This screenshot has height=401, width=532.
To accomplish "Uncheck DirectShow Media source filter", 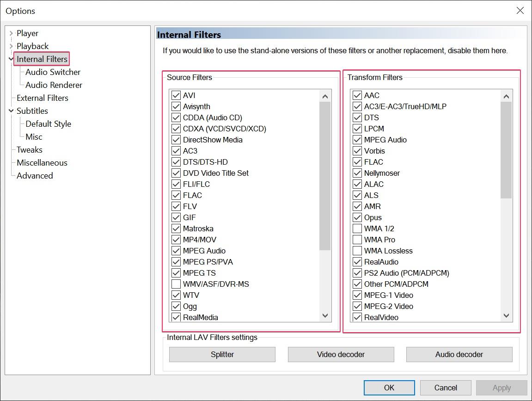I will [176, 140].
